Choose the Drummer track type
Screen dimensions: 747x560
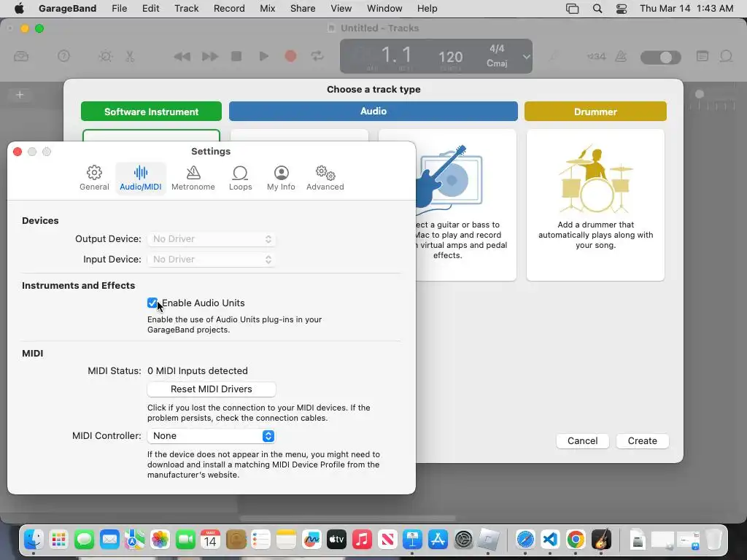click(595, 112)
